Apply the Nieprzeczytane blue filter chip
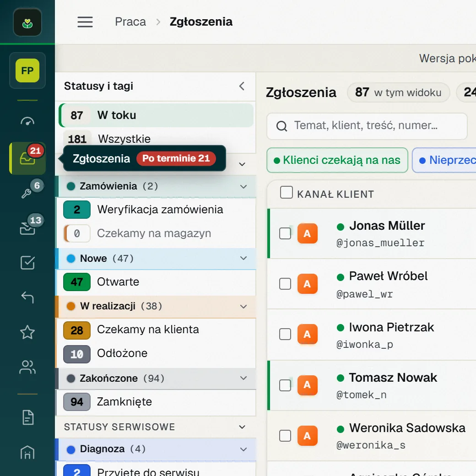 point(444,160)
